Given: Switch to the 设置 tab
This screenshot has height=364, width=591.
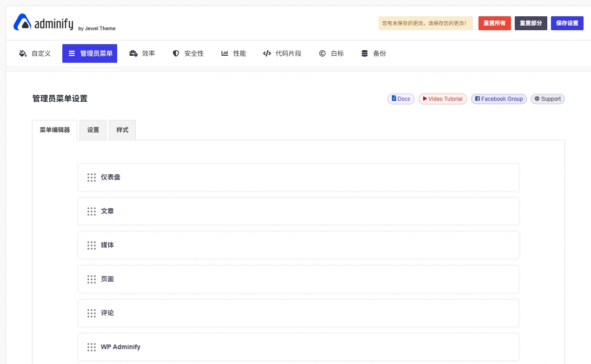Looking at the screenshot, I should [x=93, y=130].
